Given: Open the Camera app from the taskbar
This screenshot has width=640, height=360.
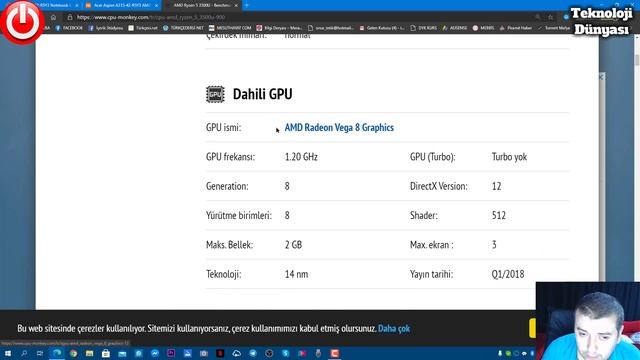Looking at the screenshot, I should click(x=204, y=353).
